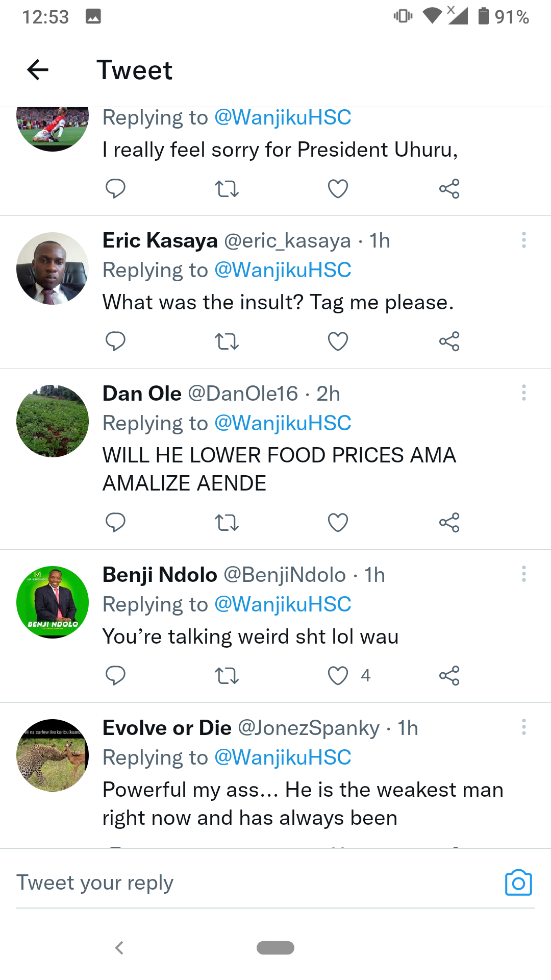Screen dimensions: 551x980
Task: Like Benji Ndolo's tweet with 4 likes
Action: 338,676
